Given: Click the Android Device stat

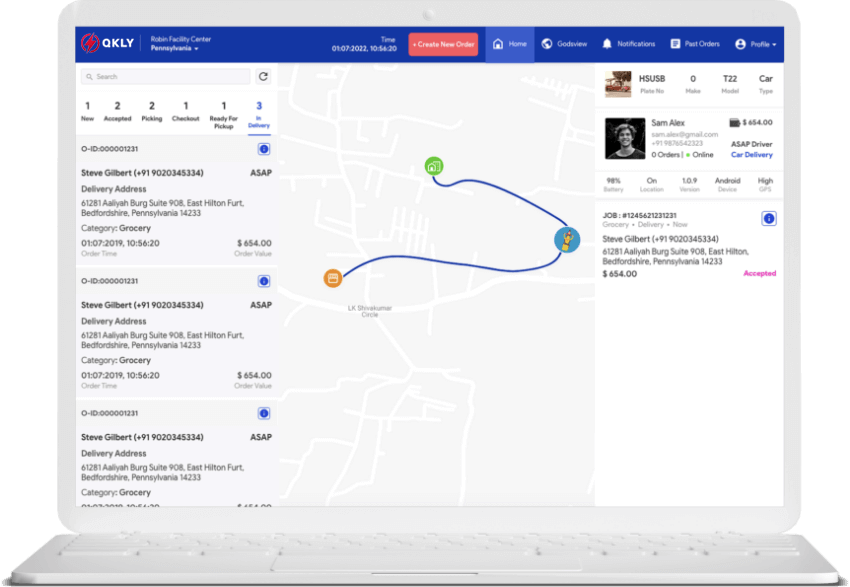Looking at the screenshot, I should (x=727, y=185).
